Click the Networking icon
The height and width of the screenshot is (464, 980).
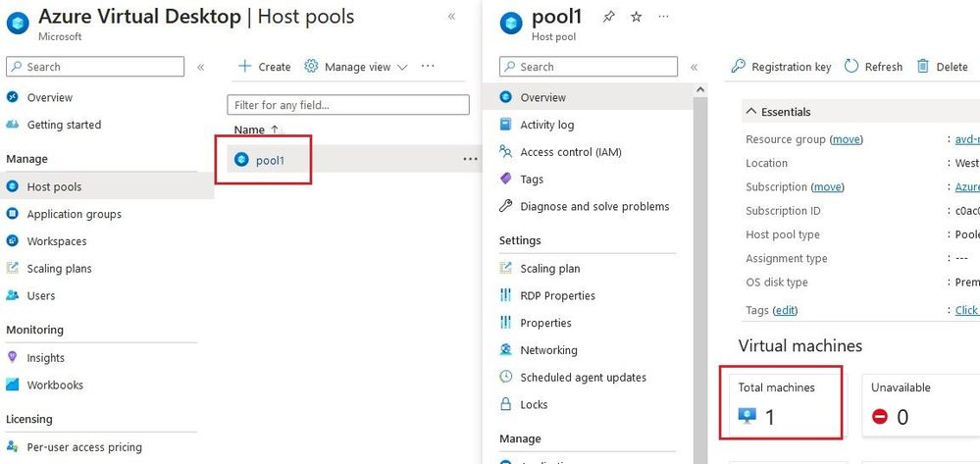click(x=505, y=349)
